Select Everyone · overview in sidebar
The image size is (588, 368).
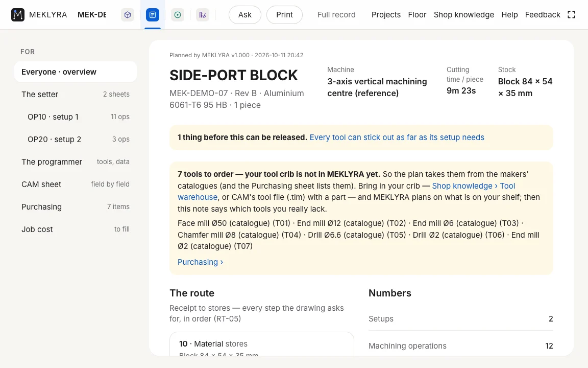(76, 72)
